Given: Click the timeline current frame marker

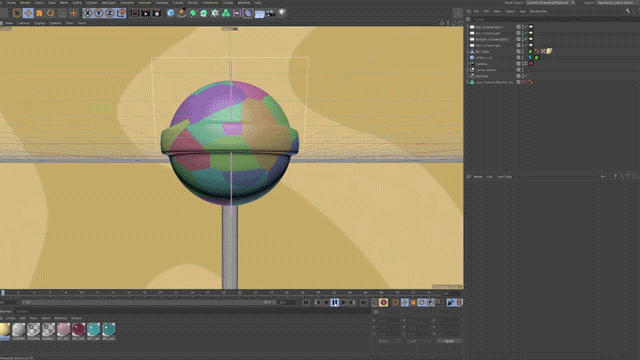Looking at the screenshot, I should coord(3,293).
